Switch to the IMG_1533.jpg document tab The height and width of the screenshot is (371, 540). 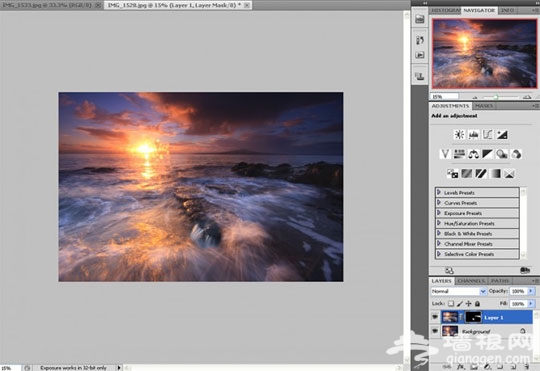[51, 5]
